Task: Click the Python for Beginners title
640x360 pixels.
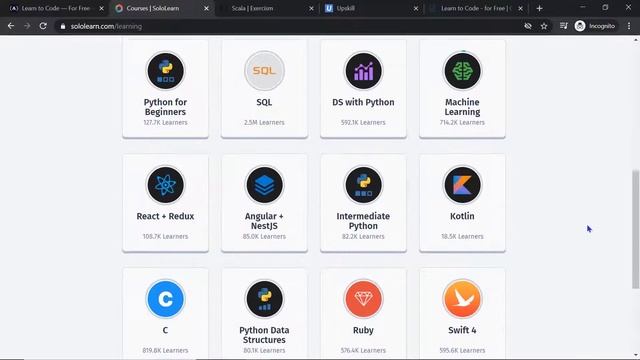Action: pos(165,107)
